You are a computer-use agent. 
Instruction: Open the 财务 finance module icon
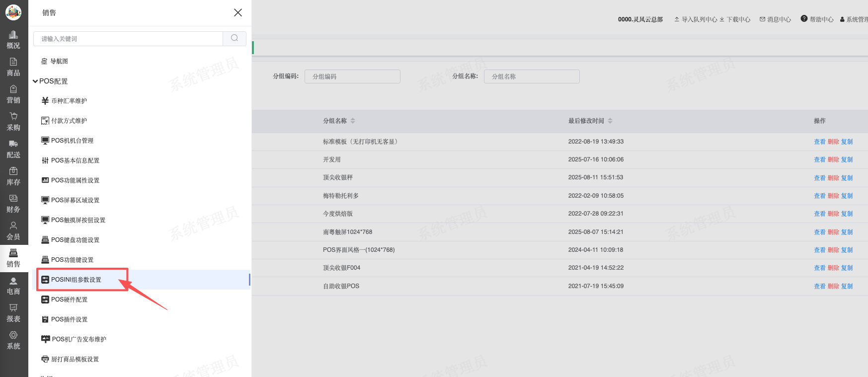(13, 198)
